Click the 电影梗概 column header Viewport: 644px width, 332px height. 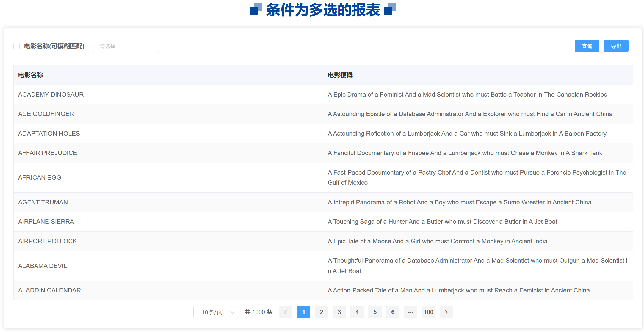tap(340, 75)
